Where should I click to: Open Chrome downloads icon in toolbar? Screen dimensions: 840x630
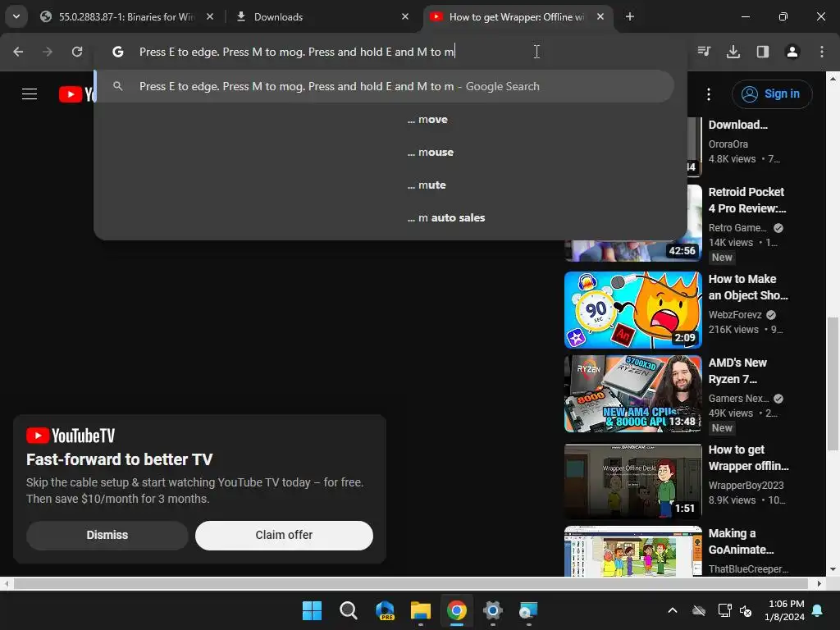pyautogui.click(x=733, y=52)
